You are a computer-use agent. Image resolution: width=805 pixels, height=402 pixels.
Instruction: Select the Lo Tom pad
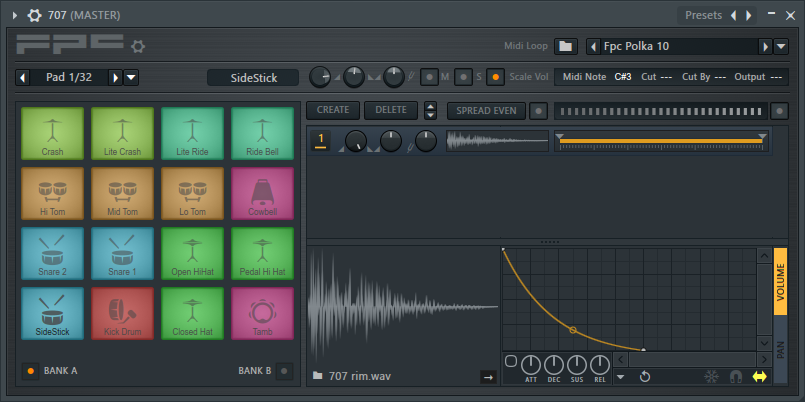click(193, 194)
